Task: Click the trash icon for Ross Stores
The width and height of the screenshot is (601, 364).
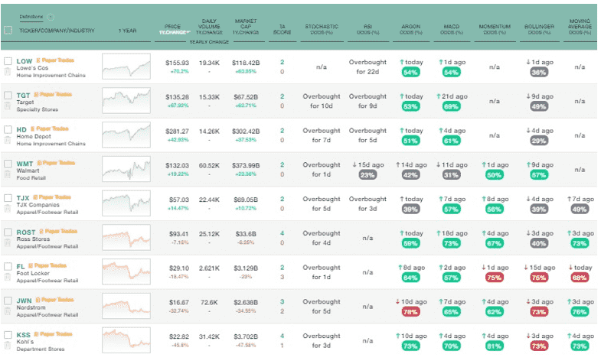Action: pos(8,244)
